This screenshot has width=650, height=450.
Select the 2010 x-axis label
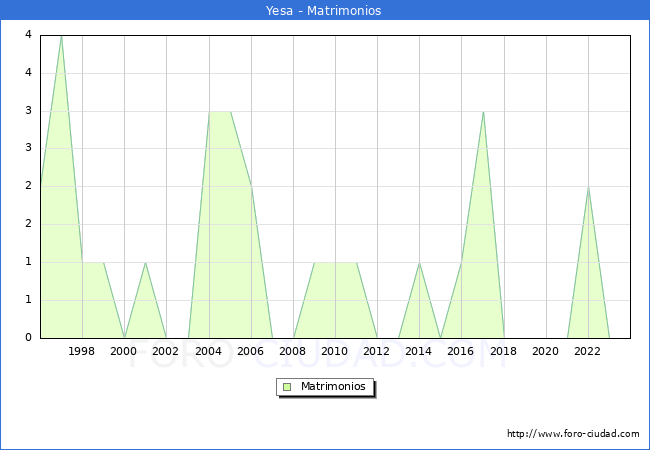coord(335,351)
